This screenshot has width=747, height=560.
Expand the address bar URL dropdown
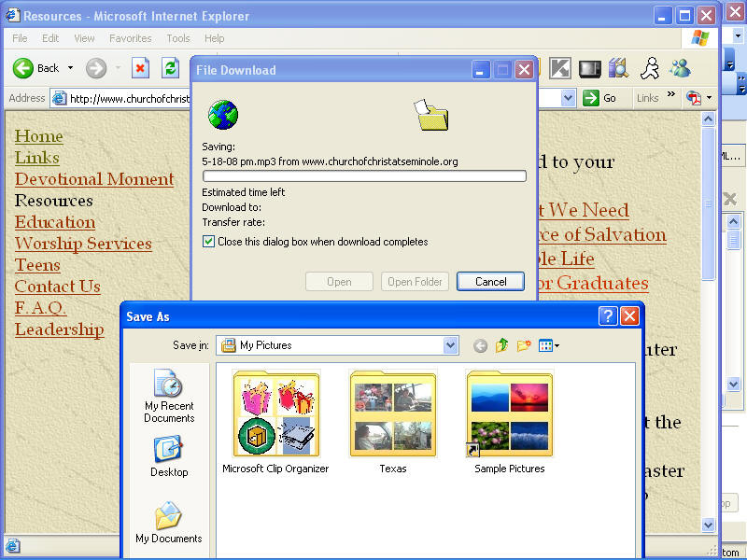click(568, 98)
